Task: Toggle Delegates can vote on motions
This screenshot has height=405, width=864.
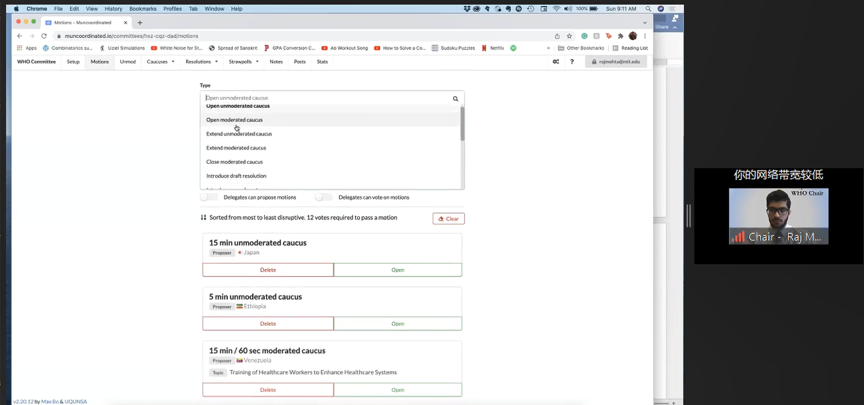Action: pos(323,197)
